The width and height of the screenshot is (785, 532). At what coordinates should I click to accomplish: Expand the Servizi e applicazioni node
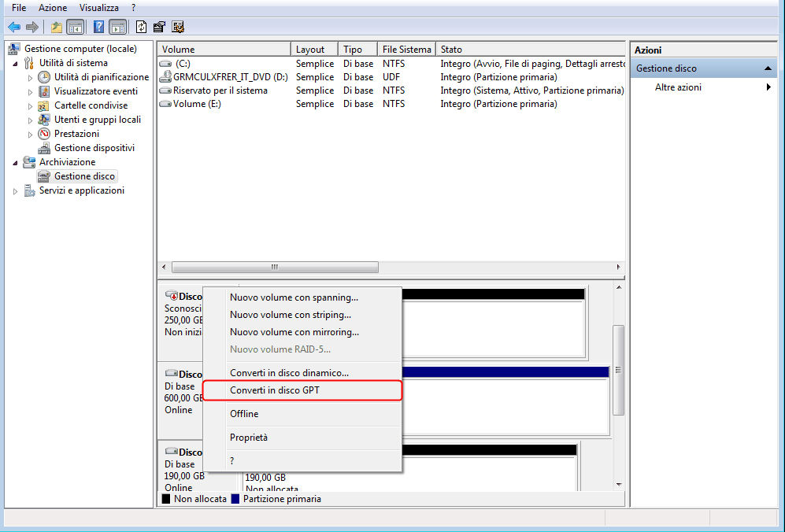[15, 191]
